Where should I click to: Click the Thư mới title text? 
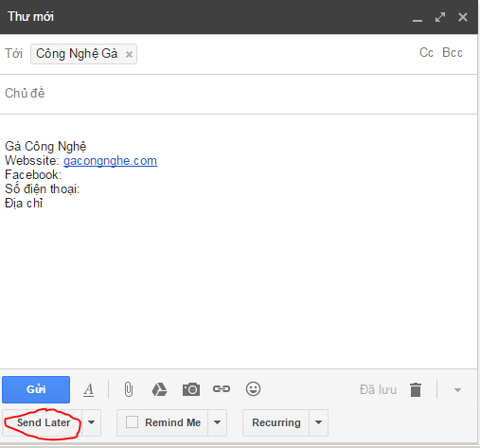(30, 17)
